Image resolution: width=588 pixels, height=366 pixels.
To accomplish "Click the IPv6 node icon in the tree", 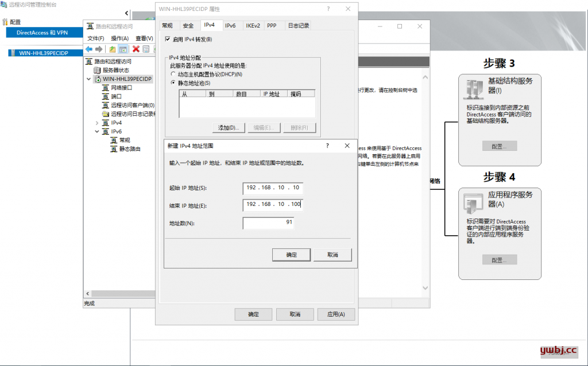I will pos(106,131).
